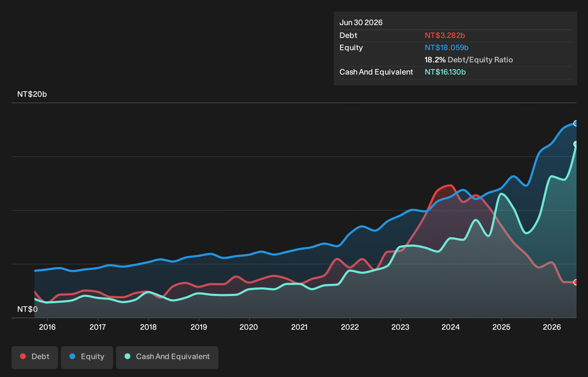
Task: Toggle the Debt legend button
Action: pyautogui.click(x=35, y=357)
